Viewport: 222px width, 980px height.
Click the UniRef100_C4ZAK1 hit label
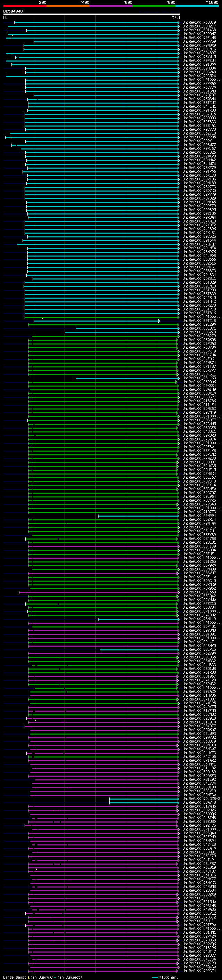click(199, 359)
